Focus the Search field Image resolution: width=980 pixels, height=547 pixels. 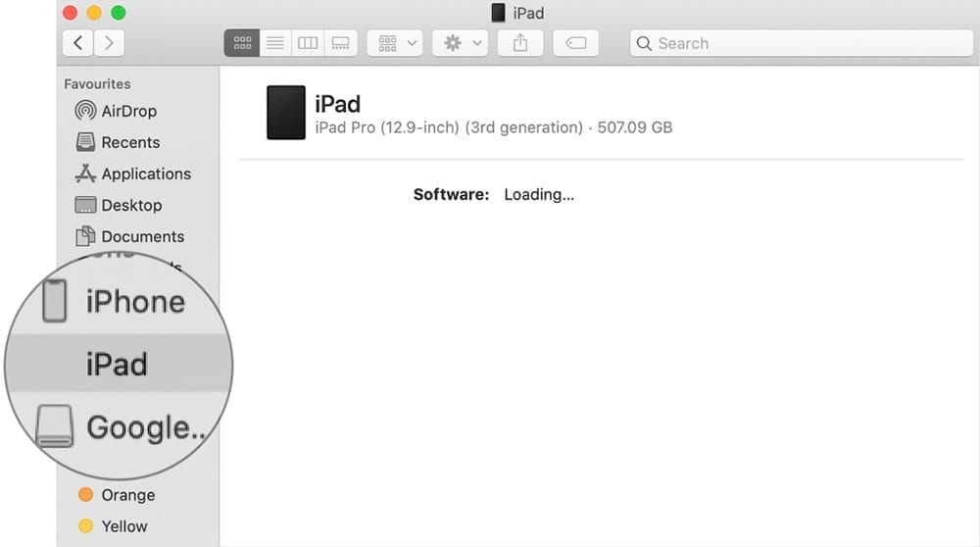(802, 43)
